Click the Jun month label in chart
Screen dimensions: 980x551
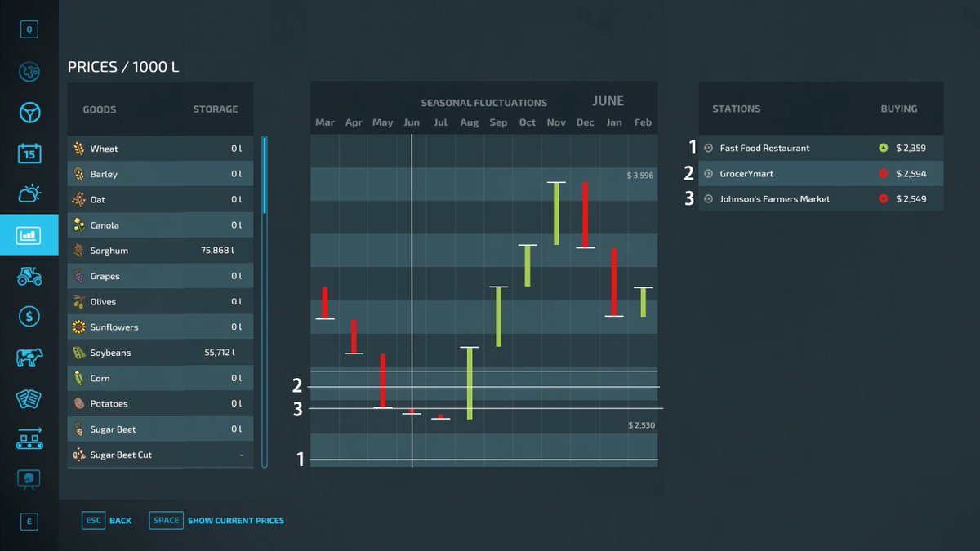[412, 122]
